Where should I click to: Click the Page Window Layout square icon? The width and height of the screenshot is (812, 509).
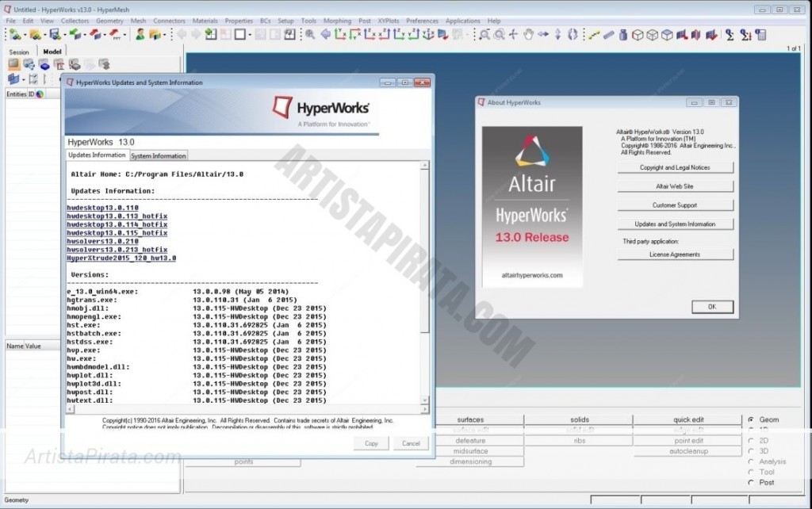[239, 35]
